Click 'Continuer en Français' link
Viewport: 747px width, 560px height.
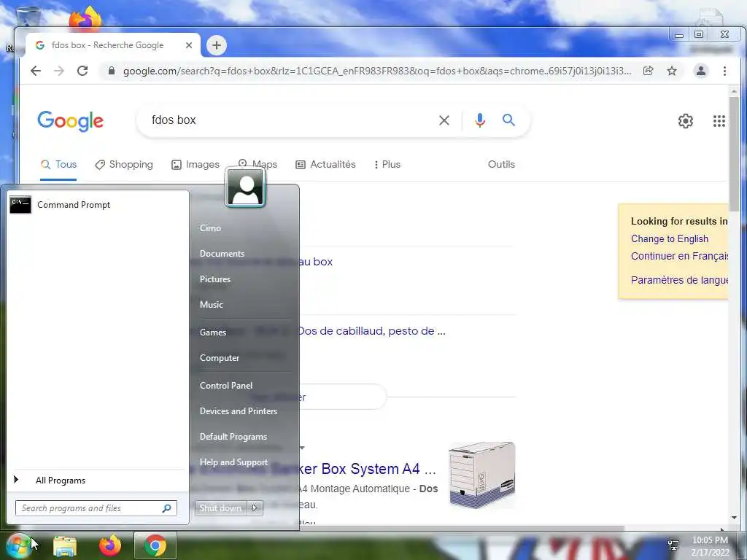pyautogui.click(x=679, y=256)
